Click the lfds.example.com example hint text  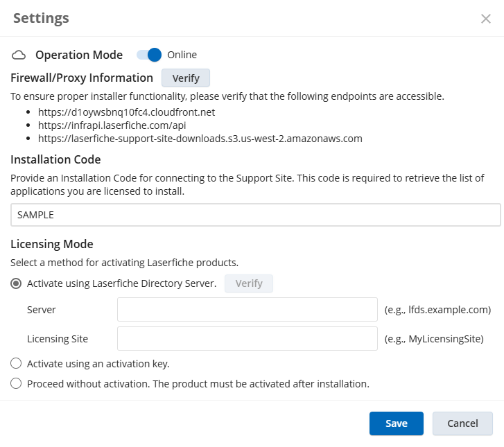tap(437, 310)
